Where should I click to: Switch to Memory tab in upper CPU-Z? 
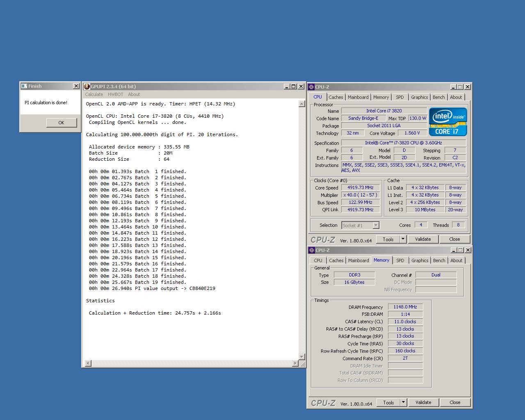pyautogui.click(x=381, y=97)
